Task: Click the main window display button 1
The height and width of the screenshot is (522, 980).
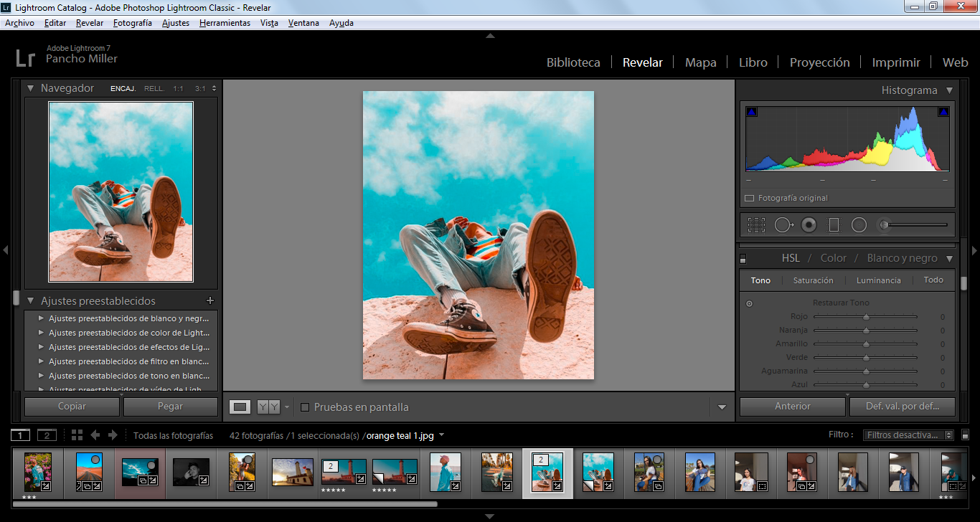Action: pos(21,435)
